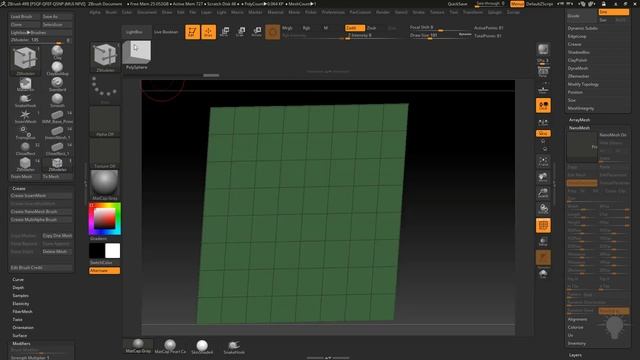Image resolution: width=640 pixels, height=360 pixels.
Task: Toggle Live Boolean
Action: [x=166, y=32]
